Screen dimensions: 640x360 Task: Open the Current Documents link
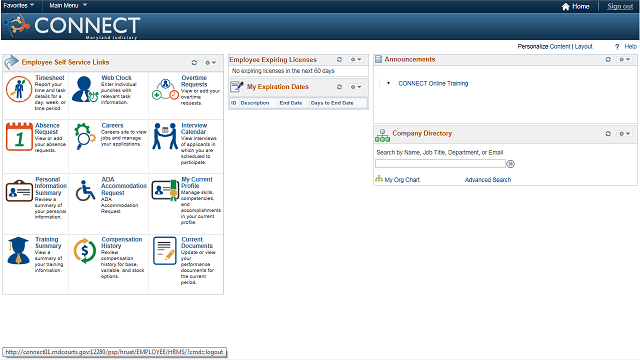point(197,243)
